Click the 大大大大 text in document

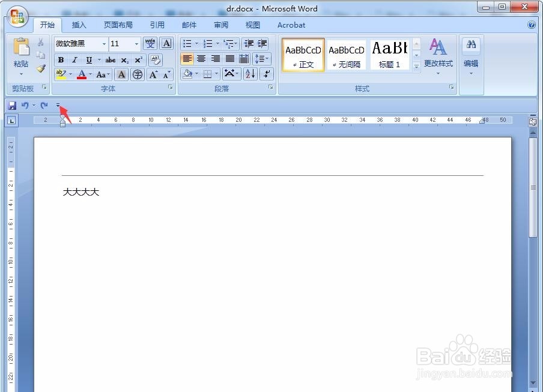click(x=81, y=191)
